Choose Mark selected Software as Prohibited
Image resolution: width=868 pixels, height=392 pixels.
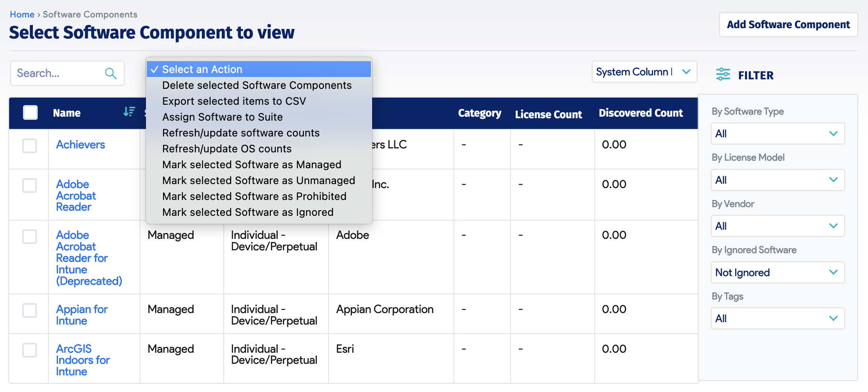[254, 196]
